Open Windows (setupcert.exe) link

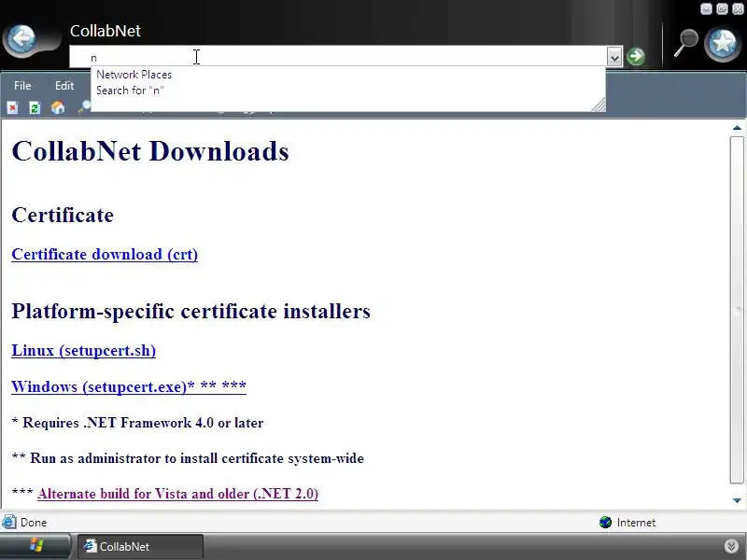click(x=129, y=386)
